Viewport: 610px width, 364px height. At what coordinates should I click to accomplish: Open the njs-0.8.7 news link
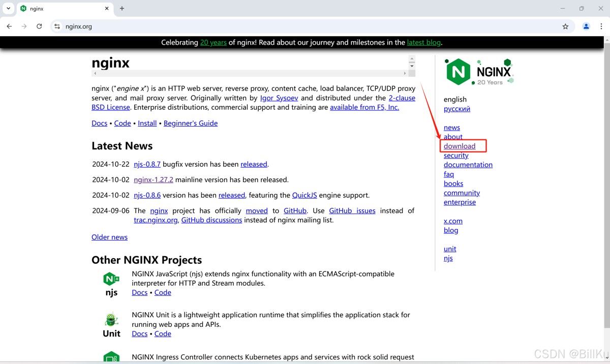point(147,164)
